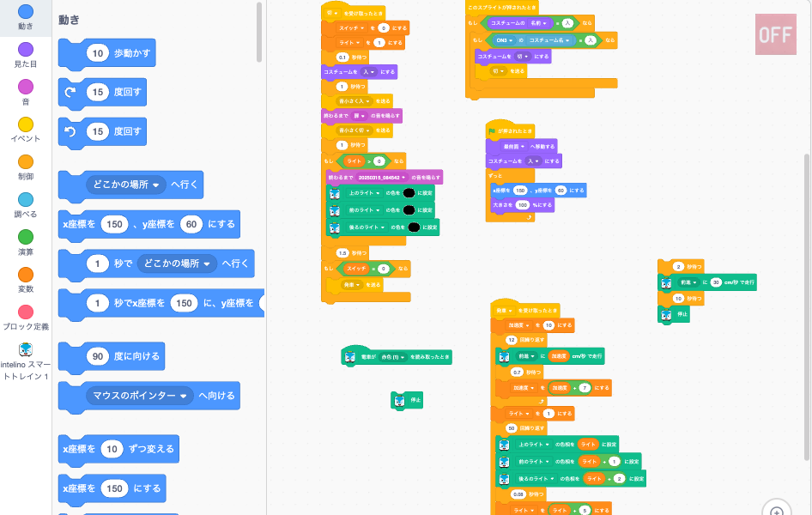Image resolution: width=812 pixels, height=515 pixels.
Task: Open the ブロック定義 (My Blocks) category
Action: tap(26, 312)
